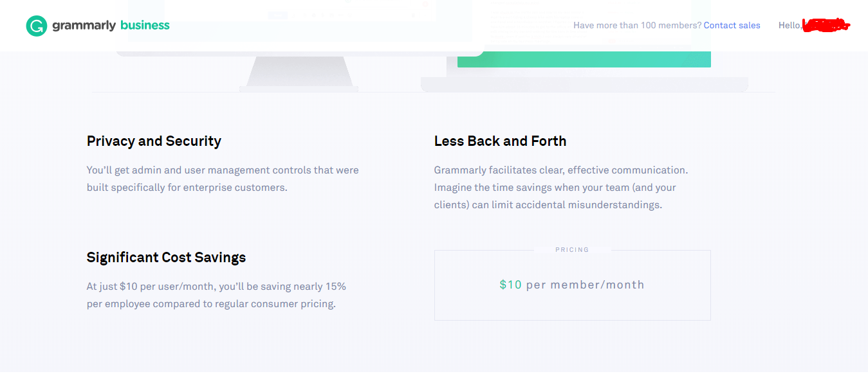The height and width of the screenshot is (383, 868).
Task: Open the Contact sales link
Action: pyautogui.click(x=732, y=26)
